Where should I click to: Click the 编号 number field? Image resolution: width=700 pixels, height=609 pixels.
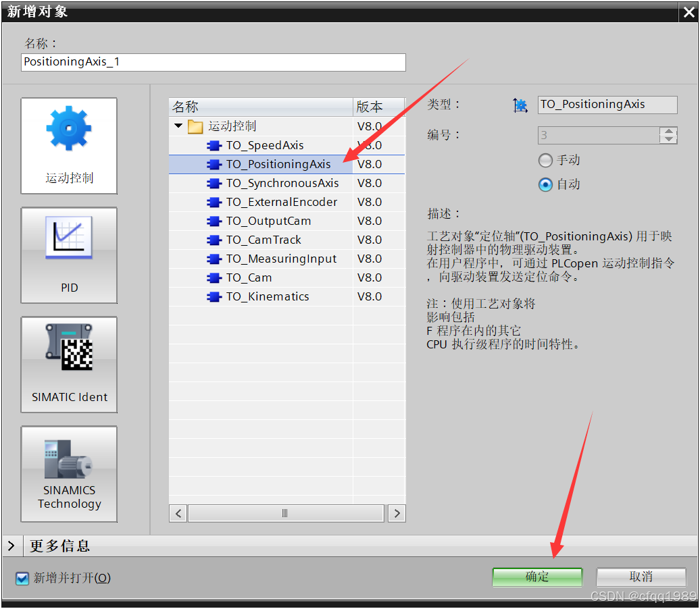click(x=598, y=135)
